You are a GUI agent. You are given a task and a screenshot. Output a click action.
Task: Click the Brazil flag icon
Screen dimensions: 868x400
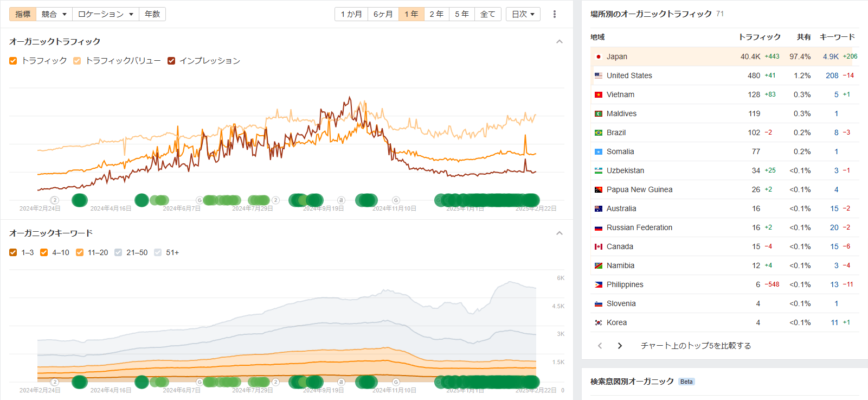click(x=599, y=132)
